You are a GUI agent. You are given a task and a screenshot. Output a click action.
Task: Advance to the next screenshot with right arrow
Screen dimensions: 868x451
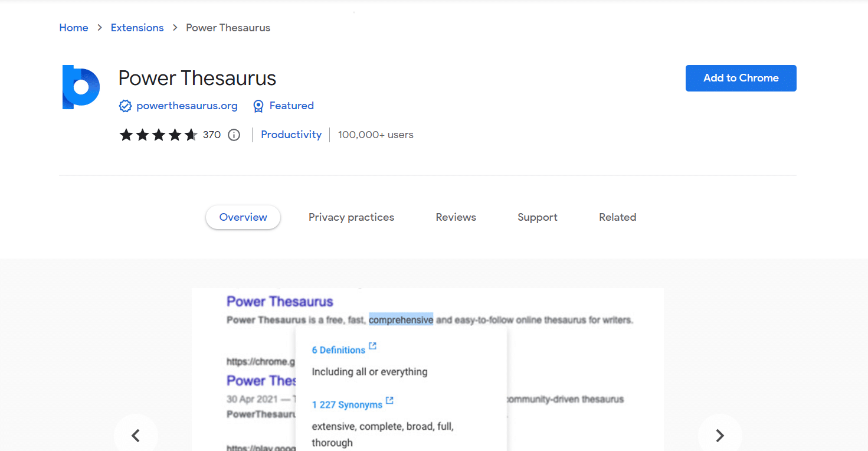[x=720, y=436]
